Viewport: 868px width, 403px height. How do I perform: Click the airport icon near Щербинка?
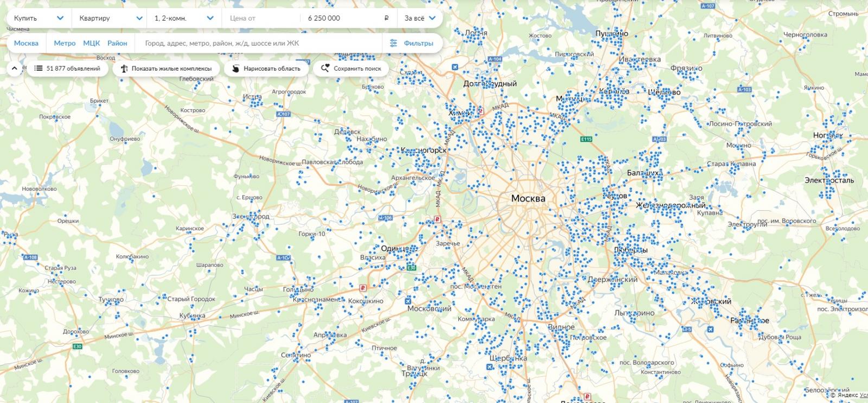coord(489,367)
